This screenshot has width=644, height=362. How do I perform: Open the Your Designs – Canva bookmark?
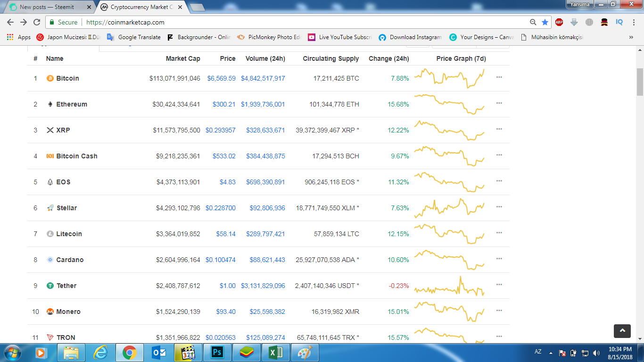coord(482,37)
